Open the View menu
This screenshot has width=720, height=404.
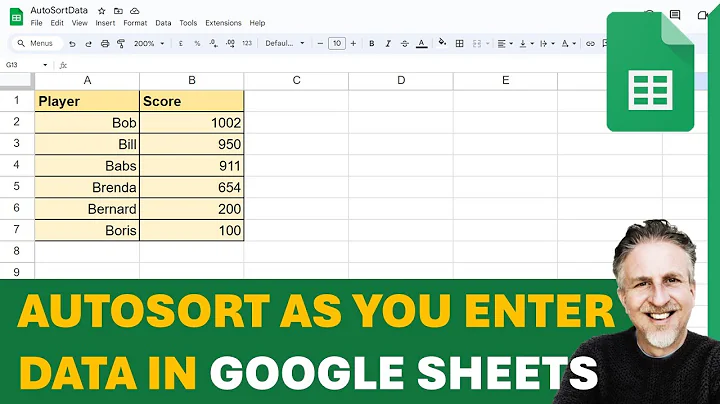(79, 23)
